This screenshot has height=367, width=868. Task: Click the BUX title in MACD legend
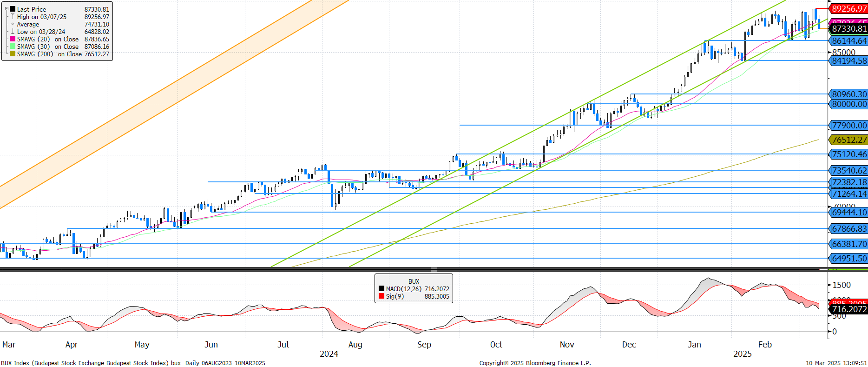(x=414, y=281)
